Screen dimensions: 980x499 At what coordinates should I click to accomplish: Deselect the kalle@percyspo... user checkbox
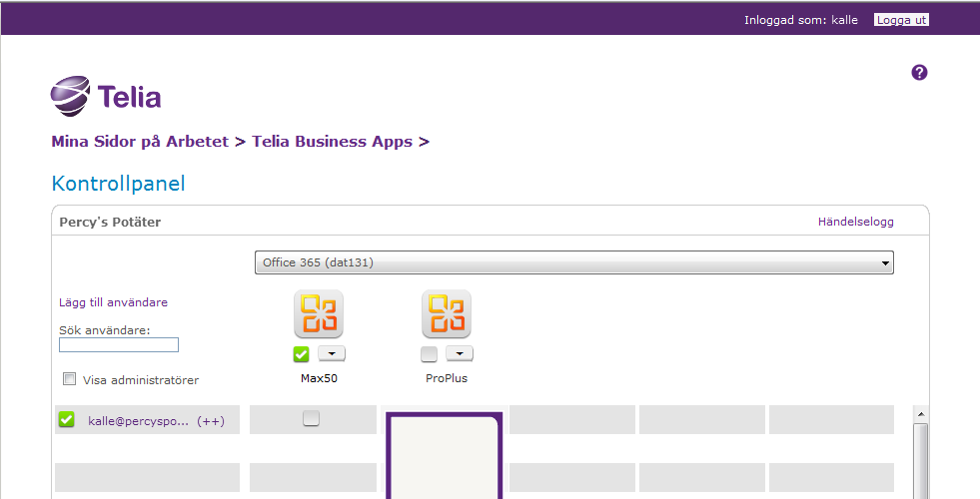point(66,420)
